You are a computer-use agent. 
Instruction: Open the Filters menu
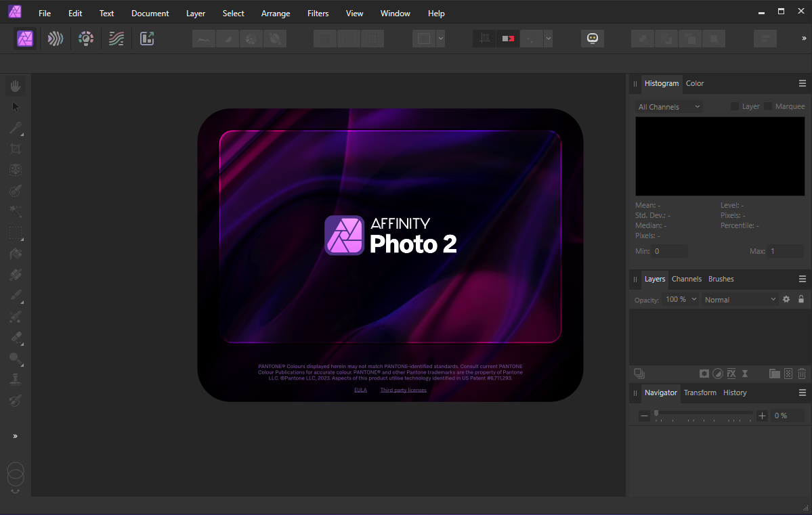tap(318, 14)
